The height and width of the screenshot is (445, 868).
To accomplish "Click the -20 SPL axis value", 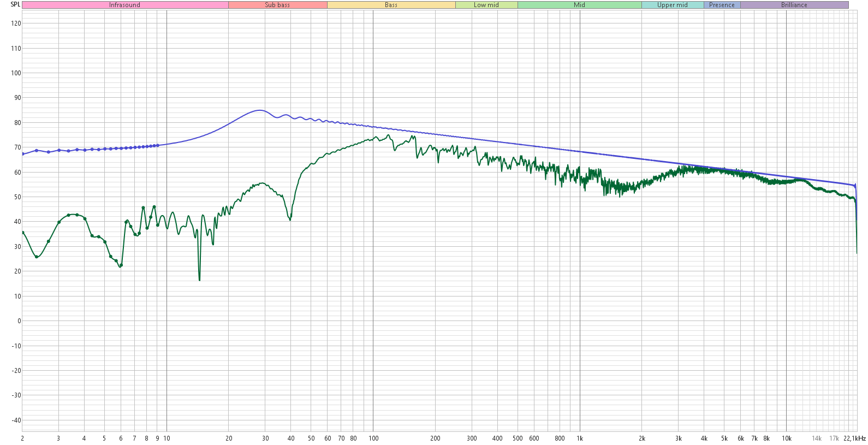I will 17,371.
